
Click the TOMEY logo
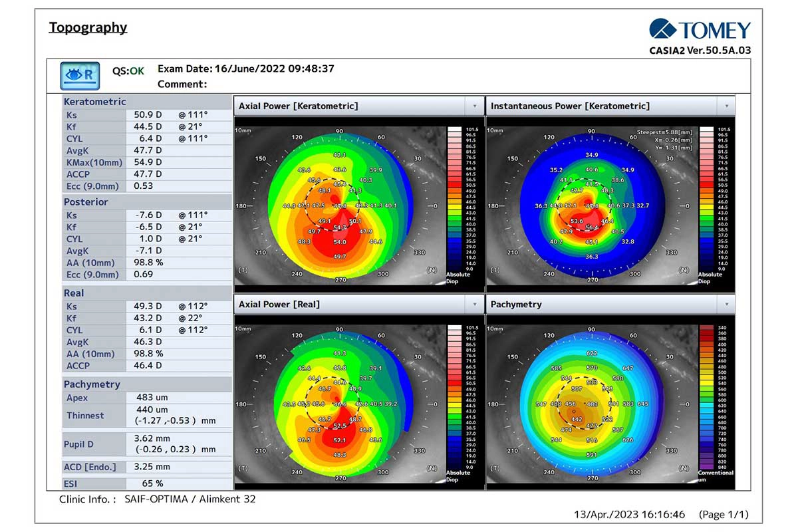pos(700,29)
